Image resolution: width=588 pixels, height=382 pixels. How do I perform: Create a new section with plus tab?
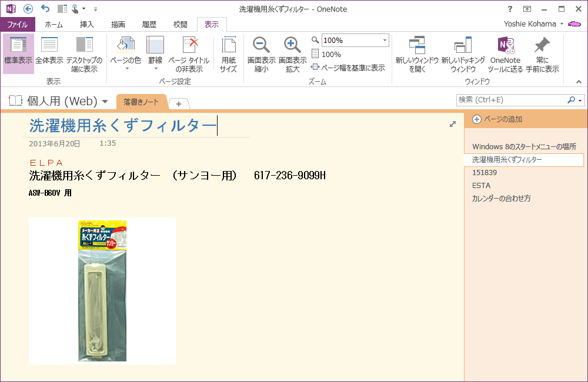click(179, 104)
